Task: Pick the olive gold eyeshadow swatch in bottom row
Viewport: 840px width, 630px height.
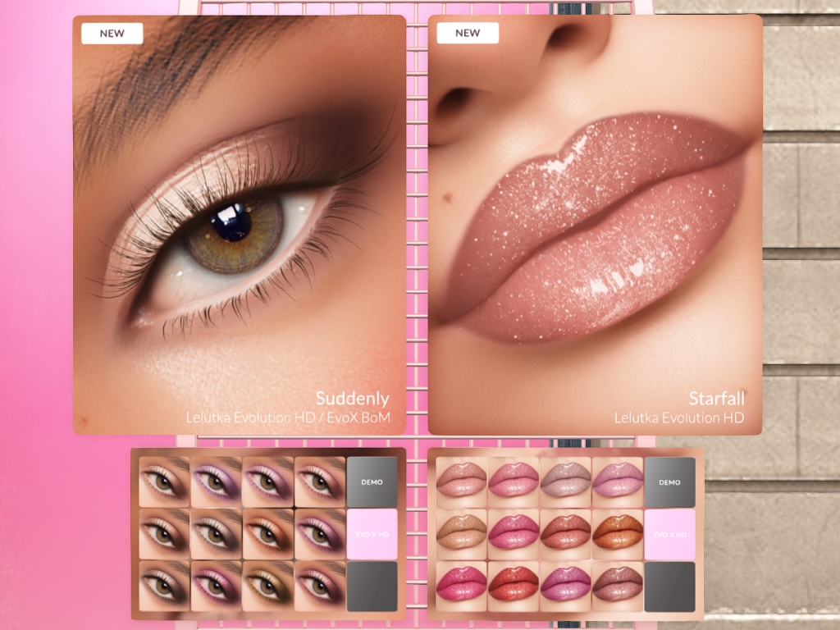Action: pos(268,586)
